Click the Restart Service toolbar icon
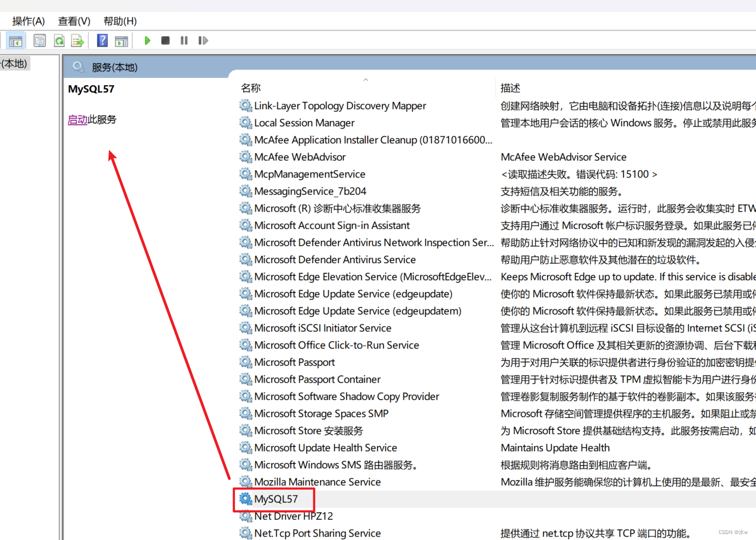Image resolution: width=756 pixels, height=540 pixels. pos(203,41)
